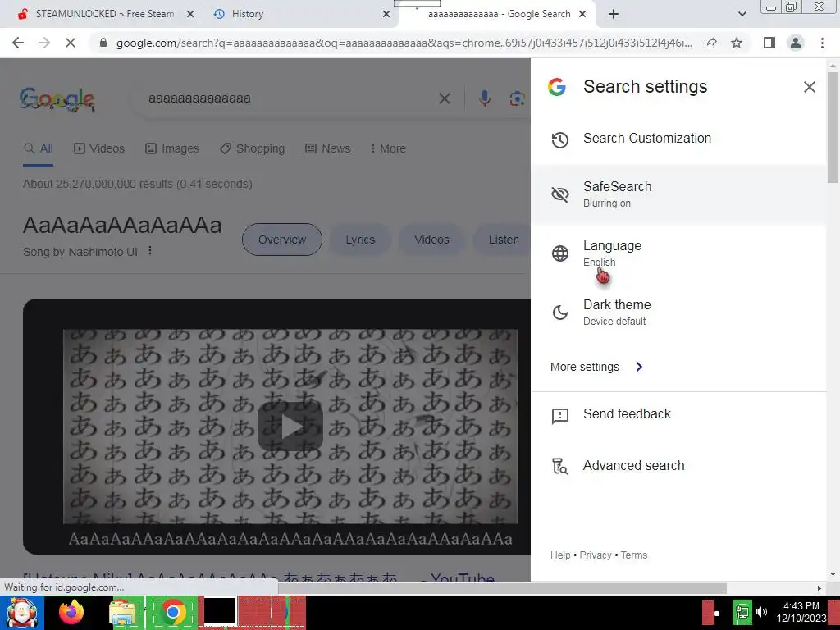Image resolution: width=840 pixels, height=630 pixels.
Task: Click the Lyrics chip
Action: pyautogui.click(x=360, y=240)
